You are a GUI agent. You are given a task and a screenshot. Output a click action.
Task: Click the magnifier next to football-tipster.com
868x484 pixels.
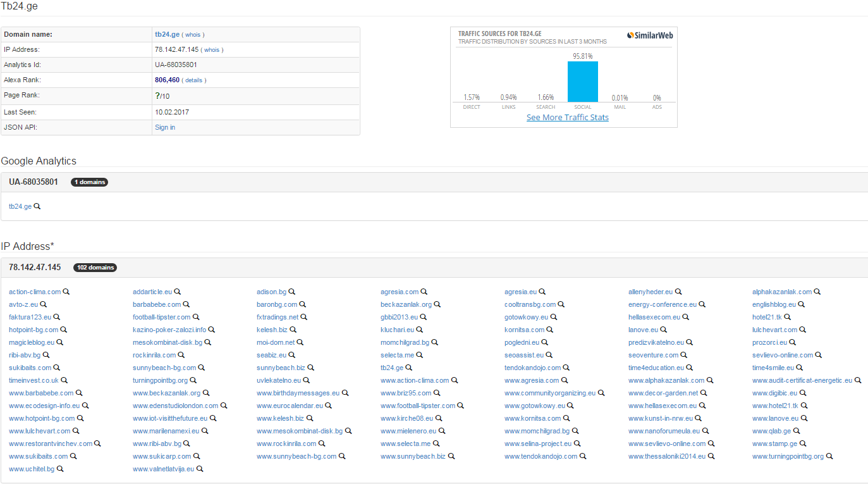click(x=196, y=317)
